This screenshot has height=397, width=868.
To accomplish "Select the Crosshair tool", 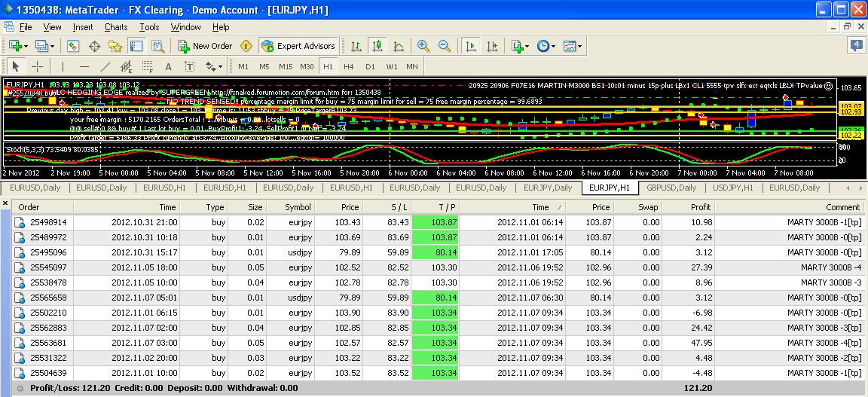I will pyautogui.click(x=37, y=66).
